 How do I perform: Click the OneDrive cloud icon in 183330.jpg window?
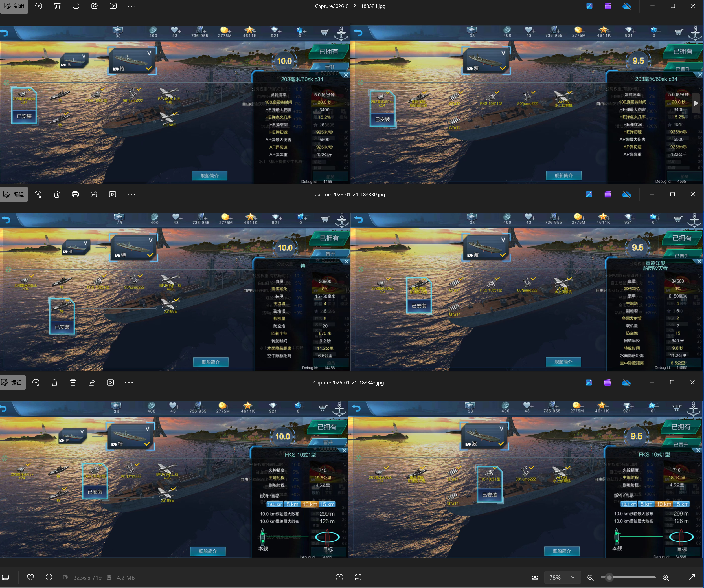626,194
